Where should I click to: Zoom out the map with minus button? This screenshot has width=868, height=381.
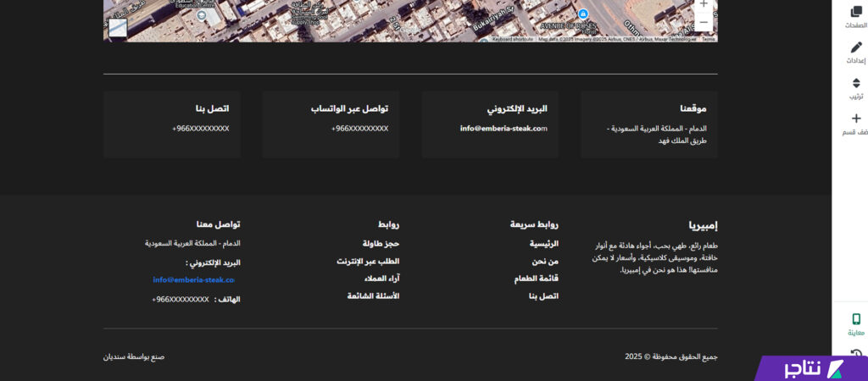pyautogui.click(x=703, y=22)
